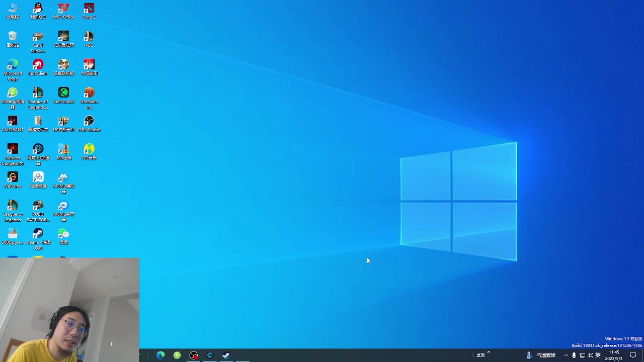Open the UU accelerator taskbar icon
The image size is (644, 362).
[x=210, y=355]
